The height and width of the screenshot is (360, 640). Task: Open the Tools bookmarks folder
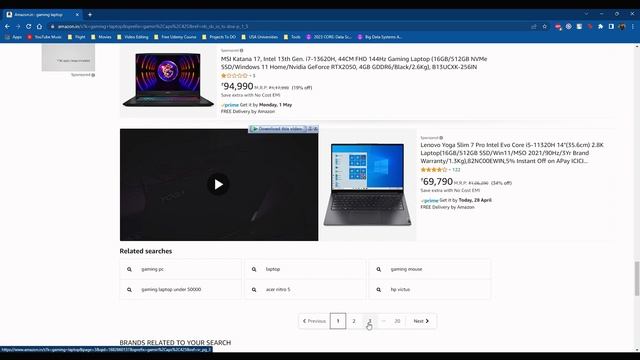coord(292,37)
